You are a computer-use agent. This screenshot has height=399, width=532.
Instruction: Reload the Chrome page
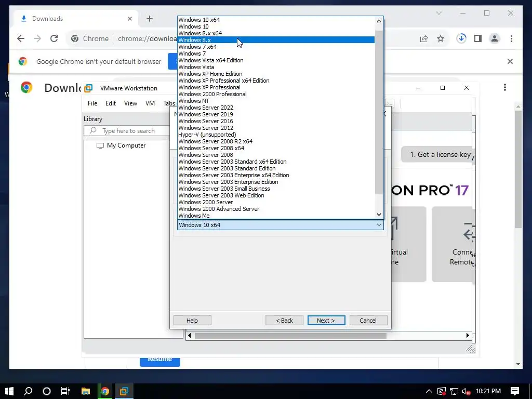[54, 38]
